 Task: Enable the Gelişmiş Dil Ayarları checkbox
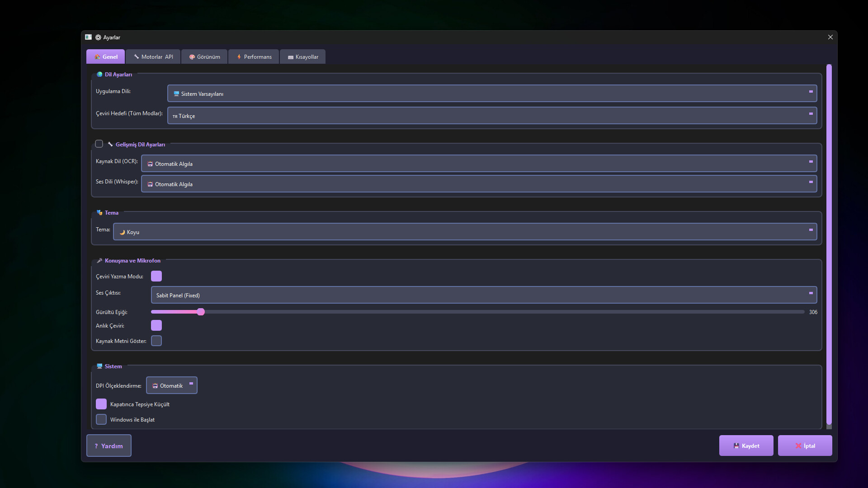[x=99, y=144]
